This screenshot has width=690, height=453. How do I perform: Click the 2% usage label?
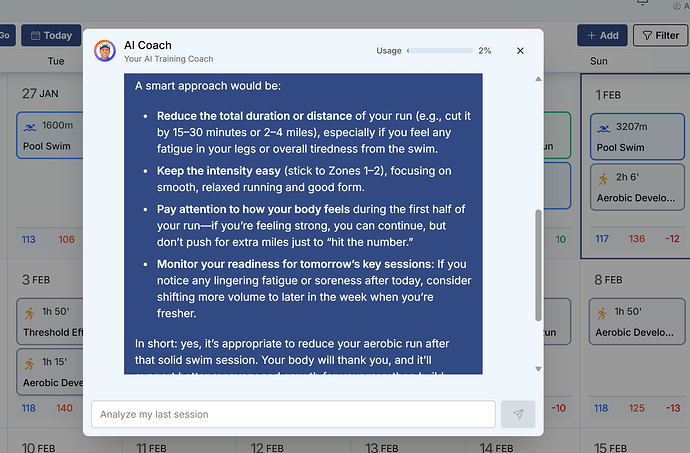[x=484, y=51]
